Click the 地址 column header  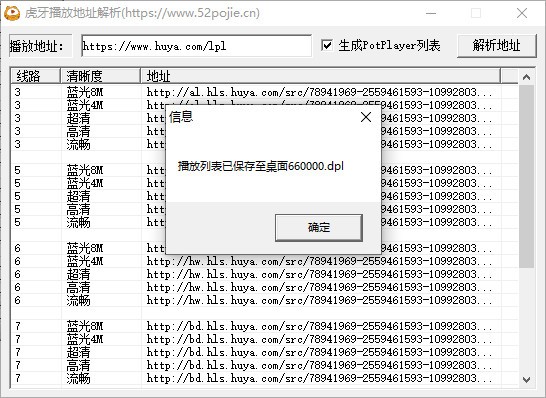pos(321,76)
